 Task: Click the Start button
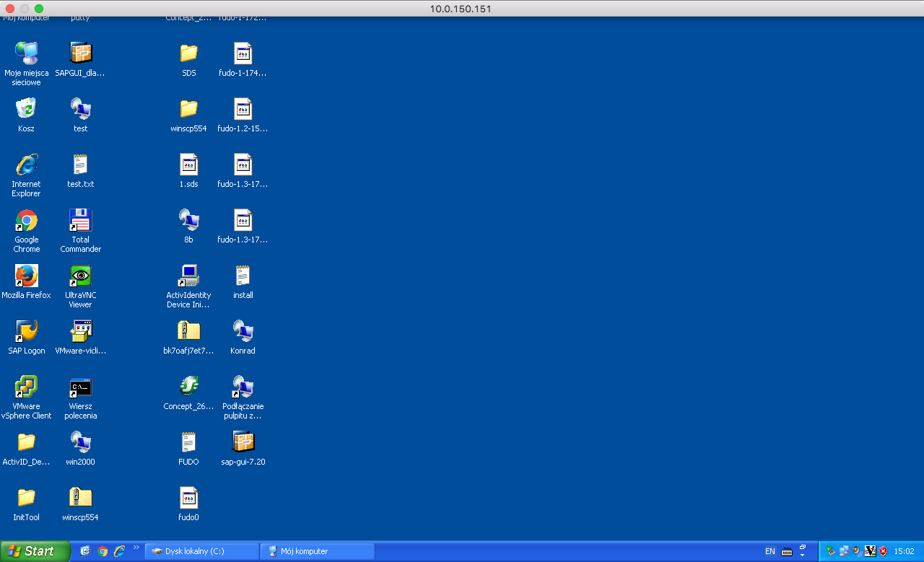[32, 551]
